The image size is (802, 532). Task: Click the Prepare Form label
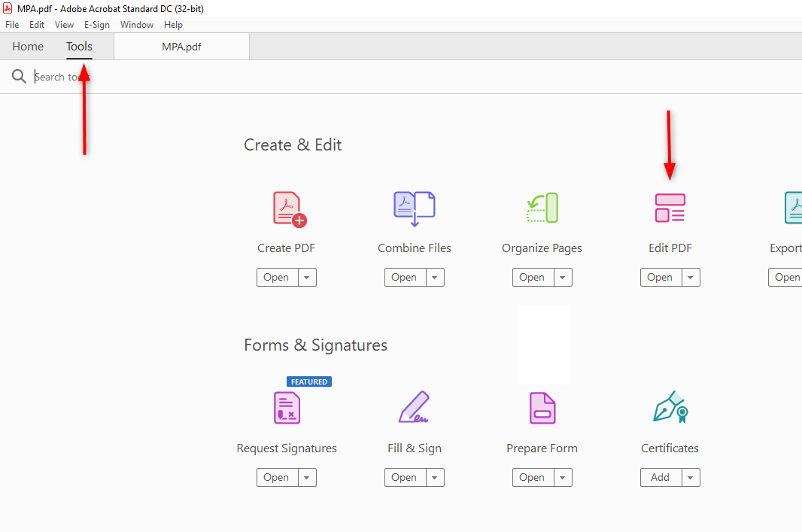tap(542, 448)
